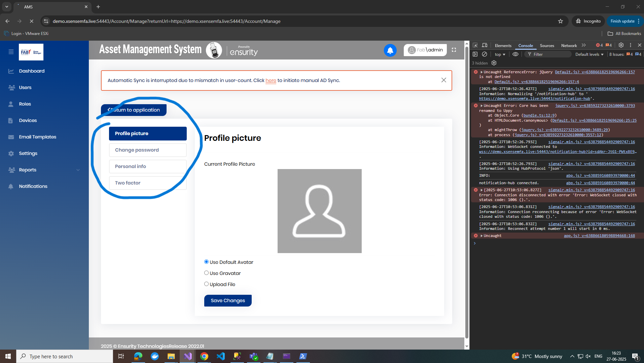Viewport: 644px width, 363px height.
Task: Open the top JavaScript context dropdown
Action: pyautogui.click(x=500, y=54)
